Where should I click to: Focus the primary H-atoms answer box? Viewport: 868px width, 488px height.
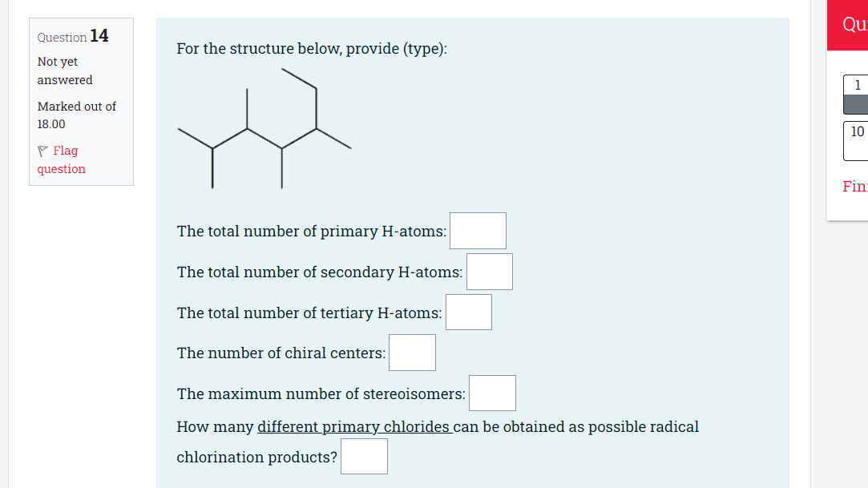[x=478, y=231]
